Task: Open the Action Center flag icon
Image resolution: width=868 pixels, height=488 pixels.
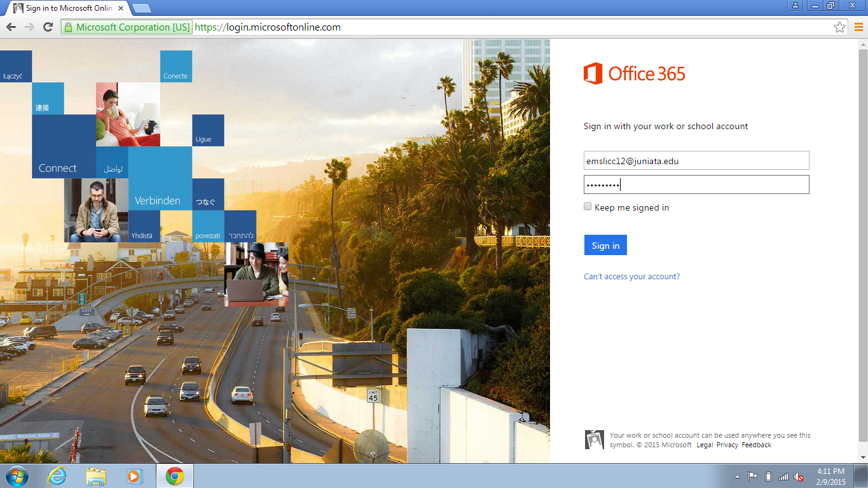Action: [x=752, y=477]
